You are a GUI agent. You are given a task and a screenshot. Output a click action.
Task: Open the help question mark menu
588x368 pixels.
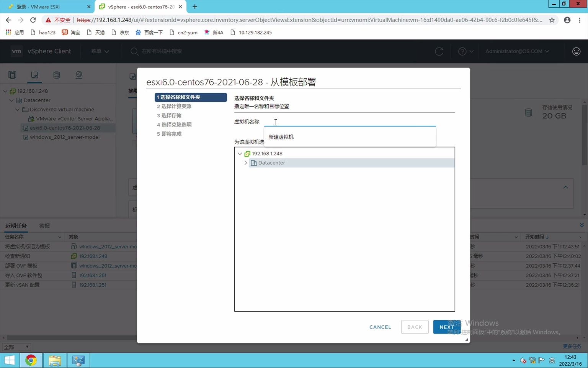[x=465, y=51]
